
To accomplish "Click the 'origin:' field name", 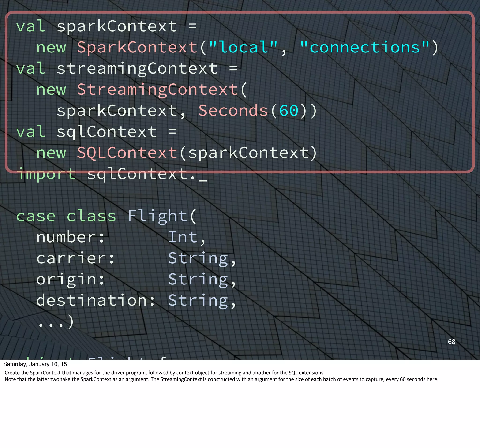I will pyautogui.click(x=70, y=280).
